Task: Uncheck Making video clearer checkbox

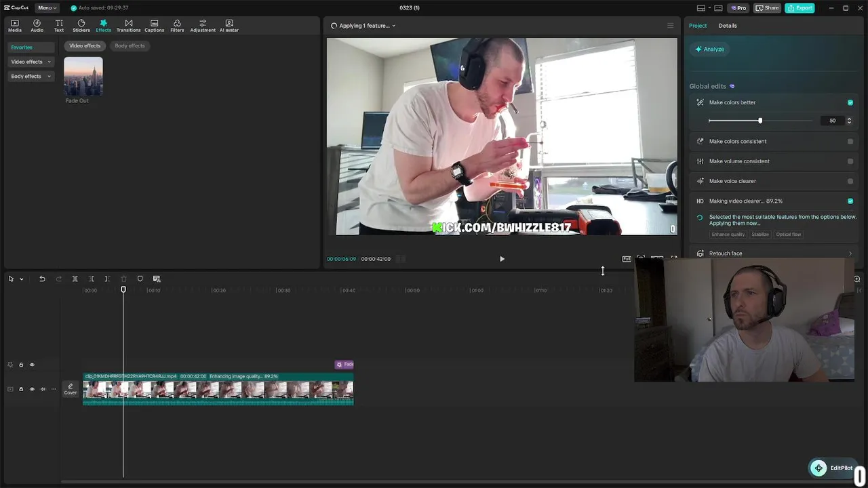Action: 850,201
